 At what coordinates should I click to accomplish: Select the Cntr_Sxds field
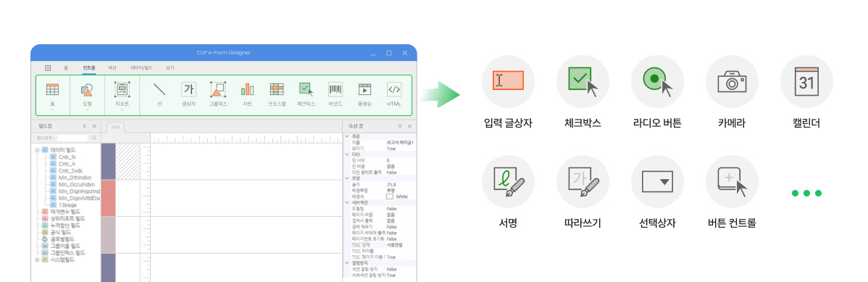pos(70,170)
